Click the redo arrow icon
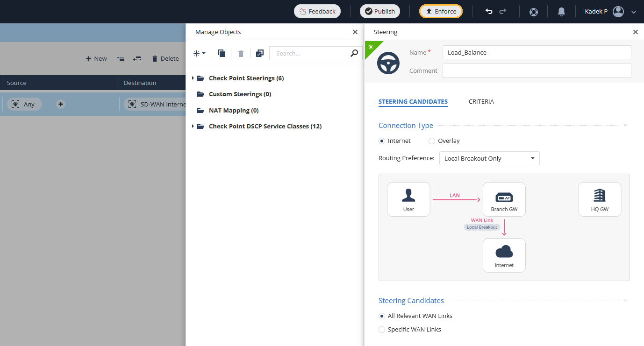The height and width of the screenshot is (346, 644). [x=503, y=11]
